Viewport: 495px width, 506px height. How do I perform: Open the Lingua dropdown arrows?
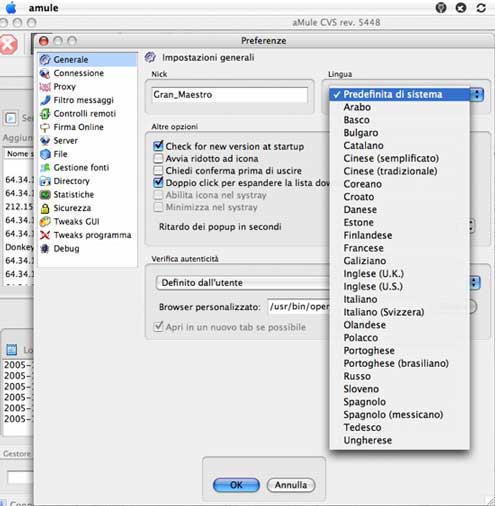tap(477, 94)
